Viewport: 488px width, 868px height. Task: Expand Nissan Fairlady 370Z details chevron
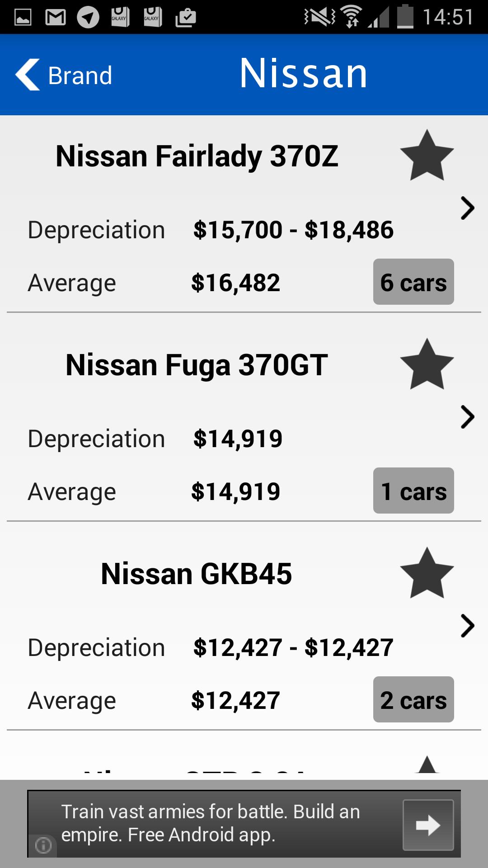point(467,208)
